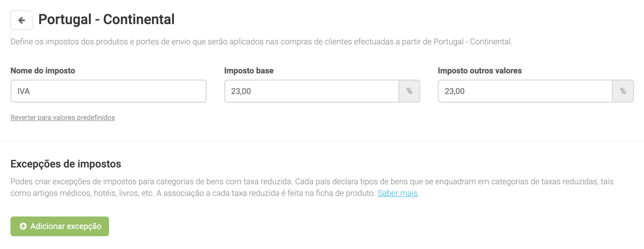Image resolution: width=644 pixels, height=249 pixels.
Task: Click the Portugal - Continental page title
Action: click(106, 19)
